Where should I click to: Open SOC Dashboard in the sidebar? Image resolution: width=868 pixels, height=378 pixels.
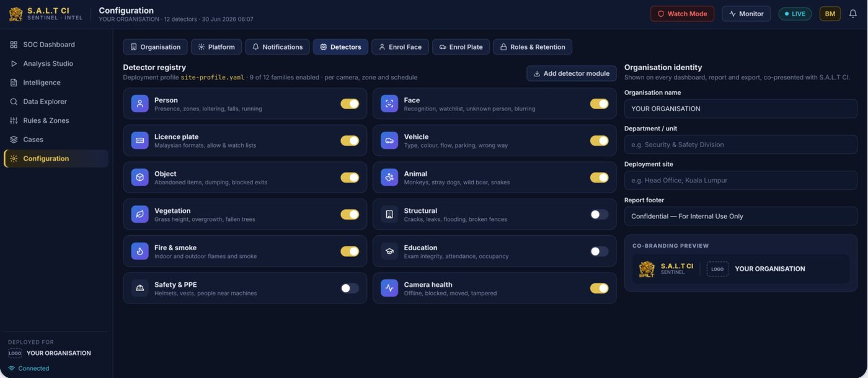click(56, 45)
